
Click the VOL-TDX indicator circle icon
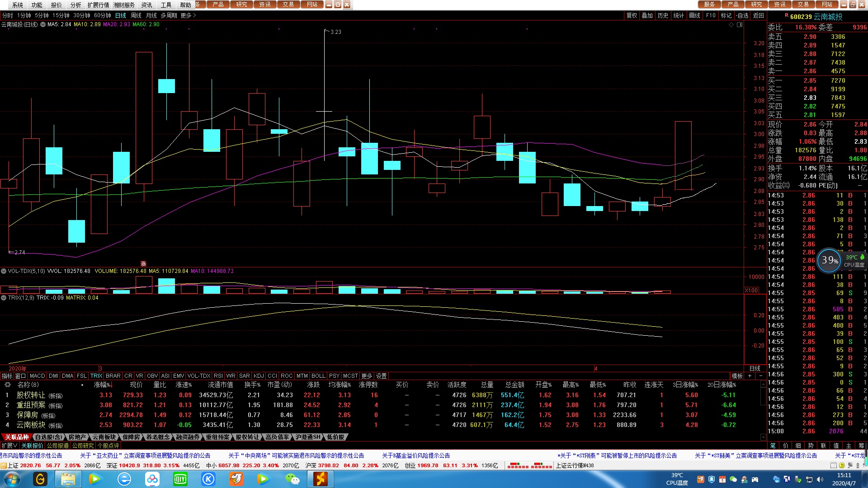pos(4,271)
